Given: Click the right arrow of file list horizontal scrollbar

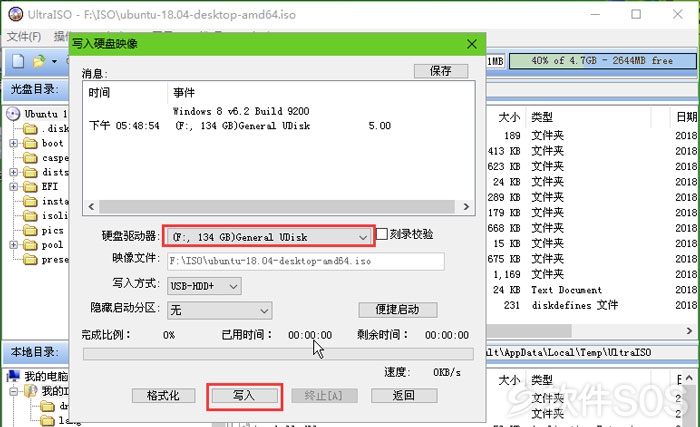Looking at the screenshot, I should (x=689, y=331).
